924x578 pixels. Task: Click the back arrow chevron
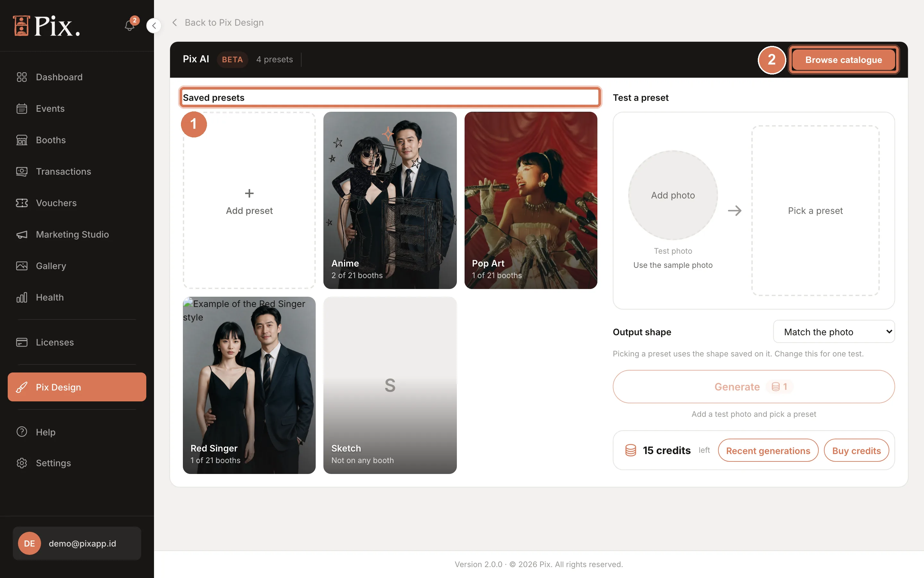pos(175,22)
